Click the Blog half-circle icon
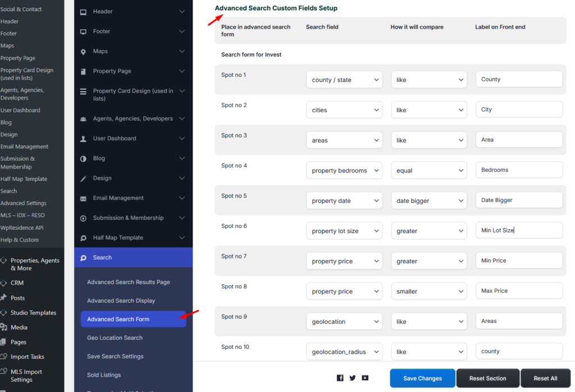 pyautogui.click(x=83, y=159)
